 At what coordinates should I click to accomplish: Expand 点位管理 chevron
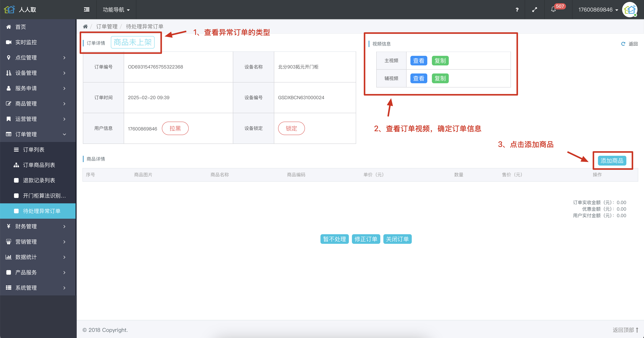click(x=64, y=58)
